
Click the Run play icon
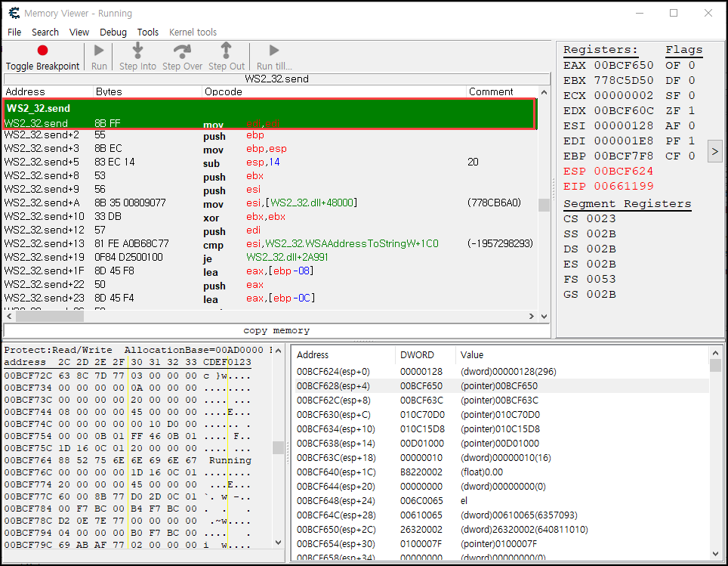[x=98, y=50]
